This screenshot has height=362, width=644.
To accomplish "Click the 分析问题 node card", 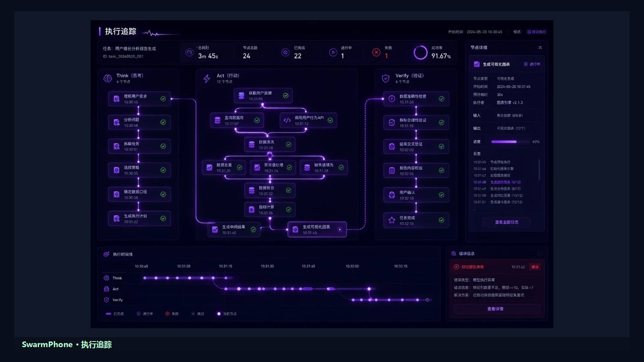I will (x=139, y=122).
